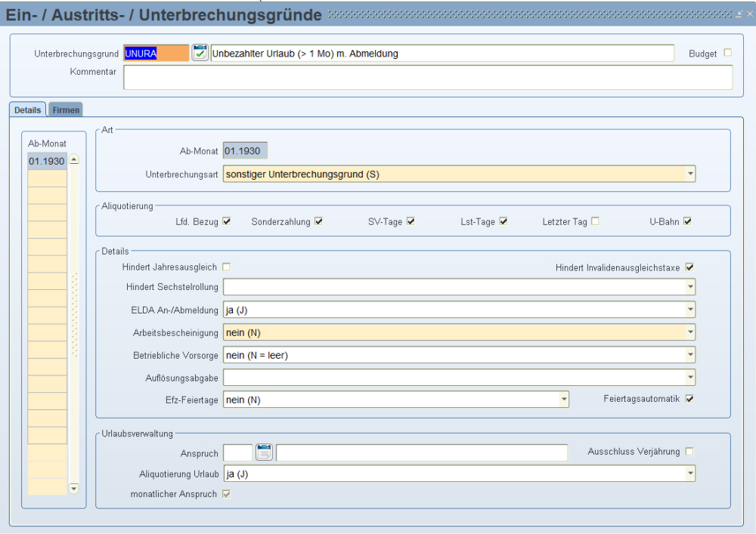Image resolution: width=756 pixels, height=534 pixels.
Task: Select the Details tab
Action: click(27, 110)
